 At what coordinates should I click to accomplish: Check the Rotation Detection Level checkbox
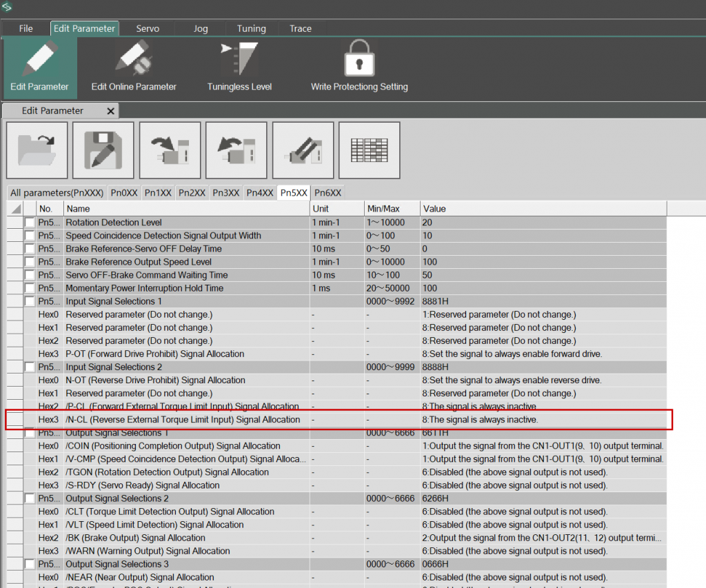click(30, 223)
